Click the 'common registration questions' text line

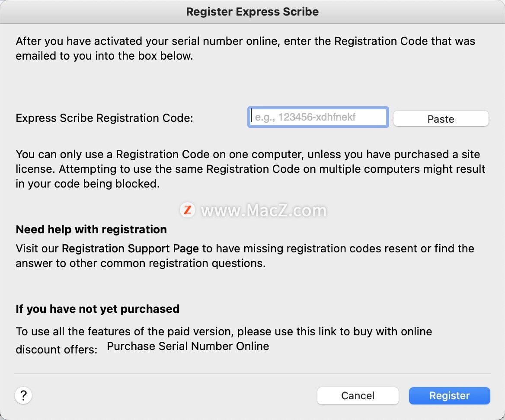(141, 263)
